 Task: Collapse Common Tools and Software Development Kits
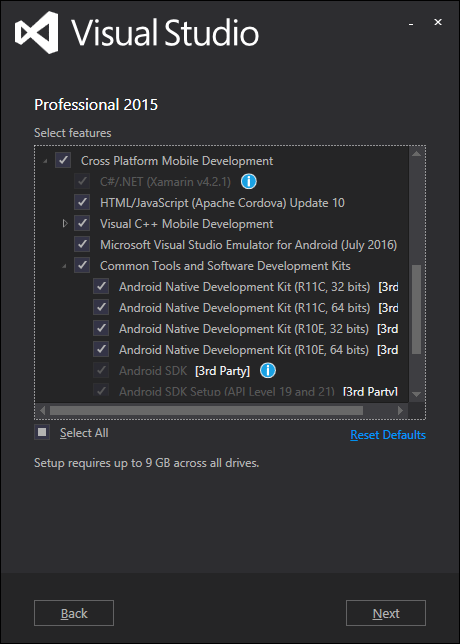point(65,267)
